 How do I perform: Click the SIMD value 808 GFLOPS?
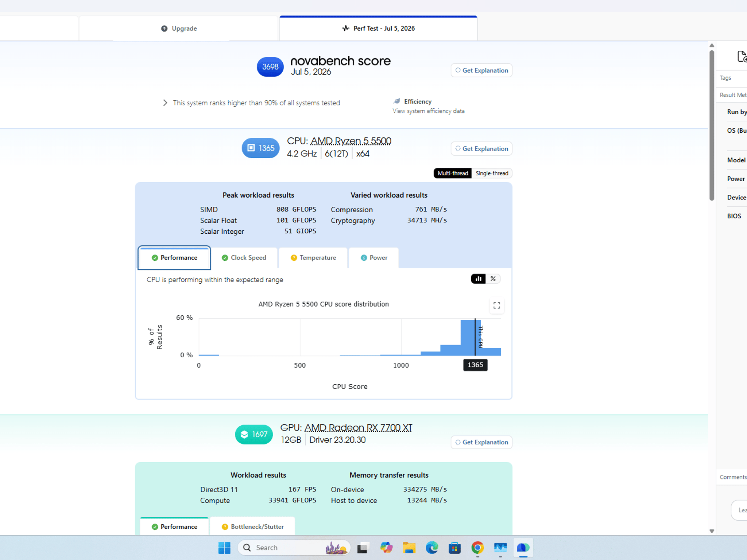click(x=296, y=209)
